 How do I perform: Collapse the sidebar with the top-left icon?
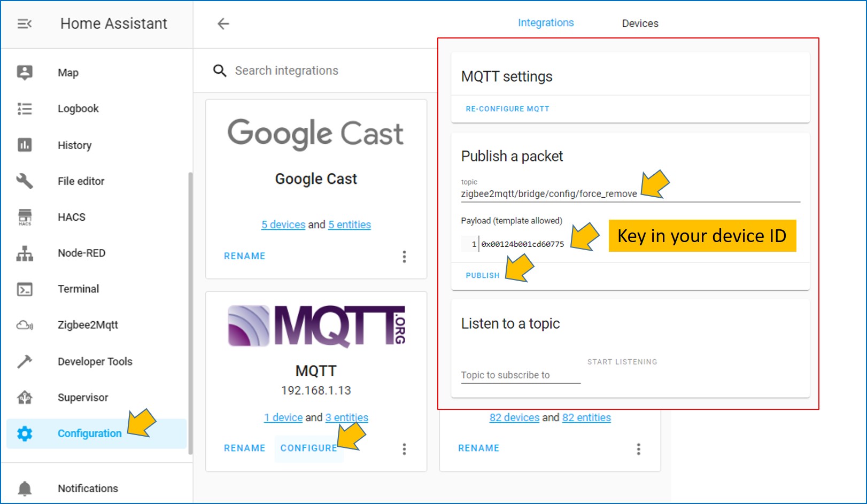(25, 24)
